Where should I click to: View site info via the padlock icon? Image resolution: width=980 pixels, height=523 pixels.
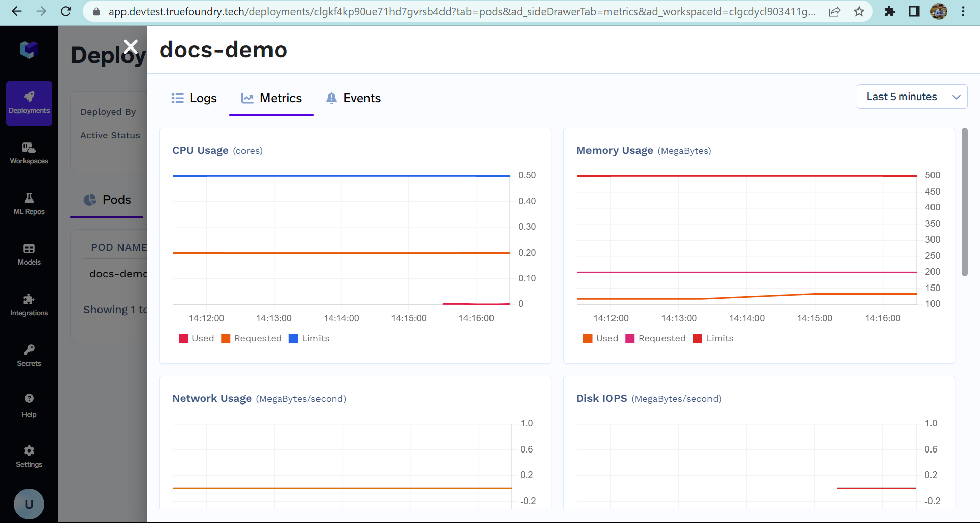point(96,11)
